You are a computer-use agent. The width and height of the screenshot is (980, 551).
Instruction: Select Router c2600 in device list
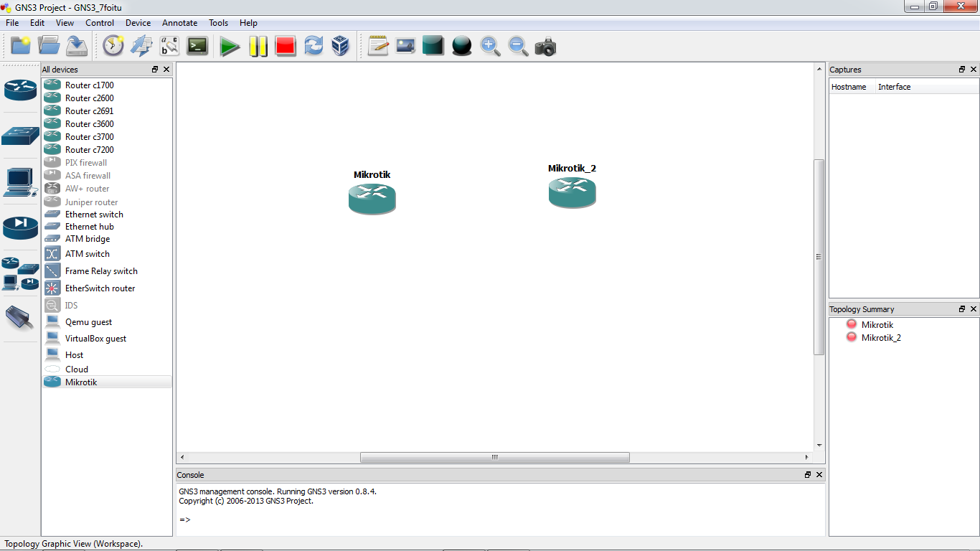pyautogui.click(x=107, y=98)
